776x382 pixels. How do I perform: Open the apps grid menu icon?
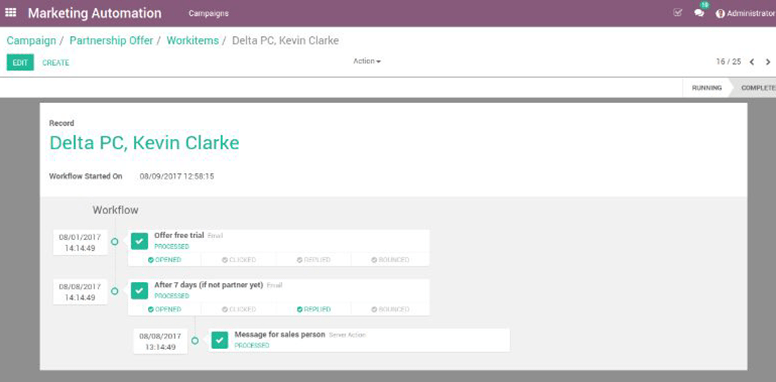[x=10, y=13]
